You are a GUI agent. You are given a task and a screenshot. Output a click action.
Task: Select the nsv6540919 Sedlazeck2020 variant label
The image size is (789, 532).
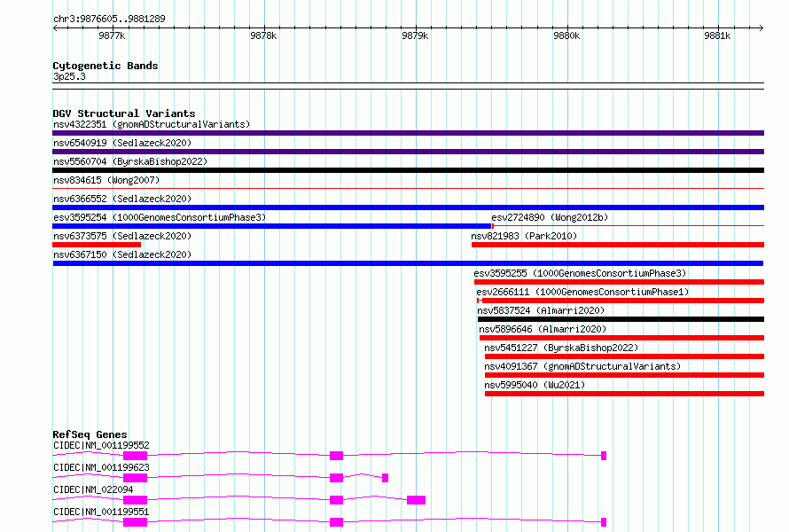pos(122,143)
